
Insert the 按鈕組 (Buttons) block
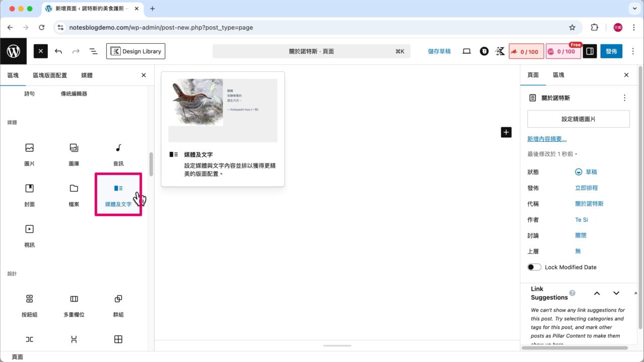tap(29, 305)
